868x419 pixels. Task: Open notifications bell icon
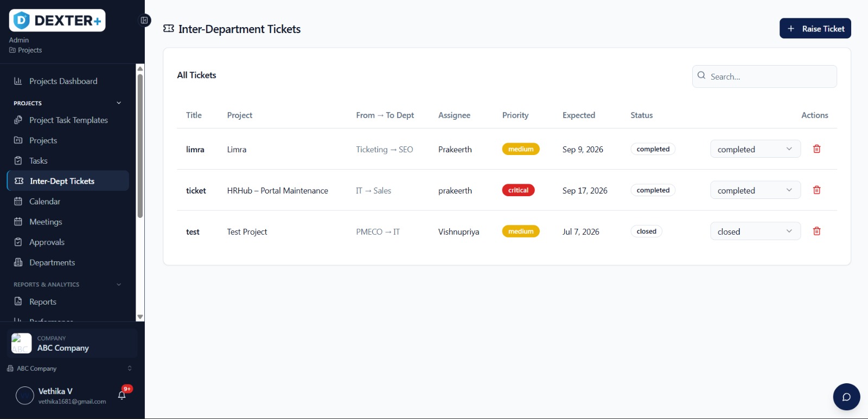point(122,395)
